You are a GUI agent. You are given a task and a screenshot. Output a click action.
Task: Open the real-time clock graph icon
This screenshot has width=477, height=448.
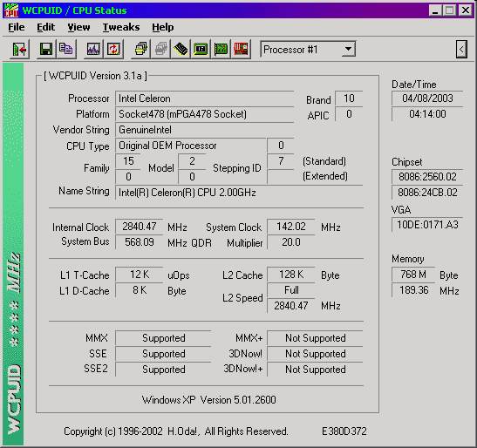click(x=93, y=49)
